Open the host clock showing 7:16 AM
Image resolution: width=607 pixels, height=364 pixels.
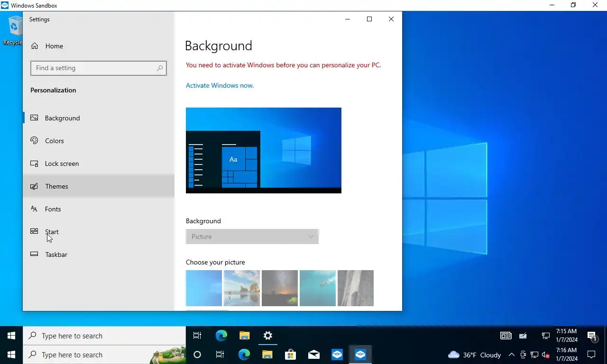pos(566,355)
